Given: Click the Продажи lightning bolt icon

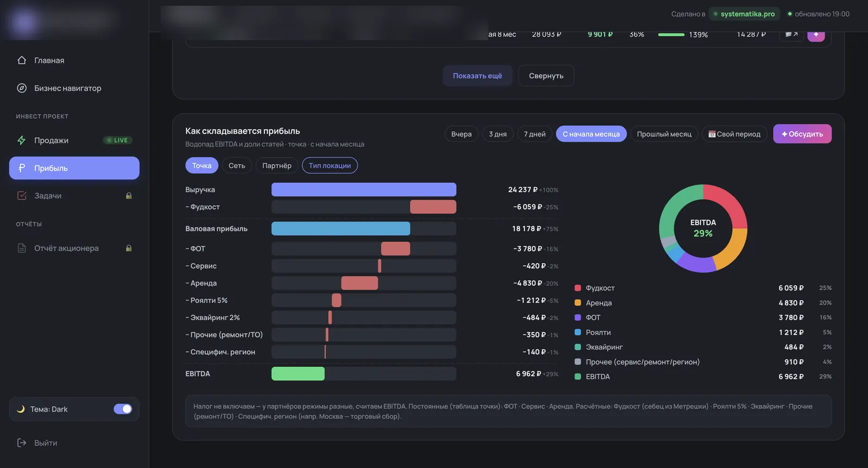Looking at the screenshot, I should point(22,140).
